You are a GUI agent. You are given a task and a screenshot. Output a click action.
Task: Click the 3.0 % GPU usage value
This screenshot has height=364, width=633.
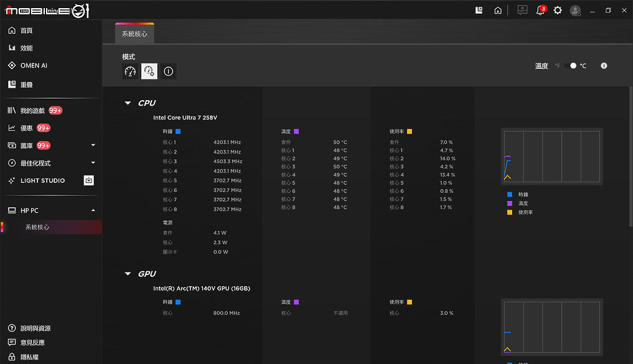[x=446, y=313]
